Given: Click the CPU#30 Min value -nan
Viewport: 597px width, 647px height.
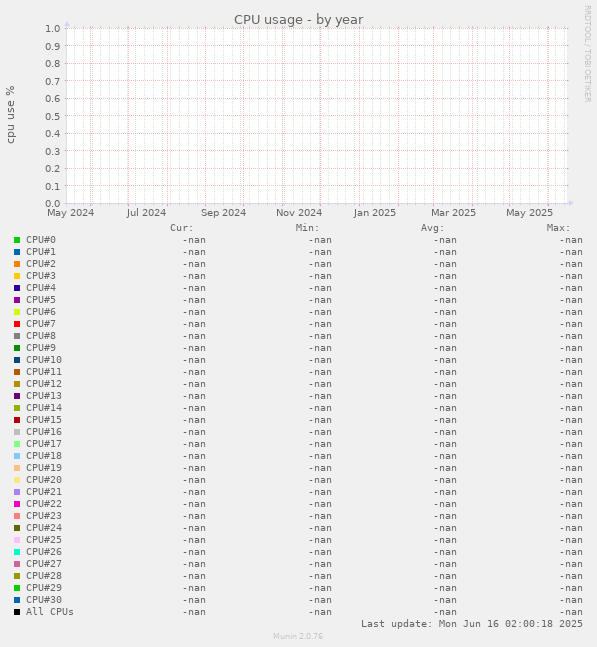Looking at the screenshot, I should click(x=320, y=600).
